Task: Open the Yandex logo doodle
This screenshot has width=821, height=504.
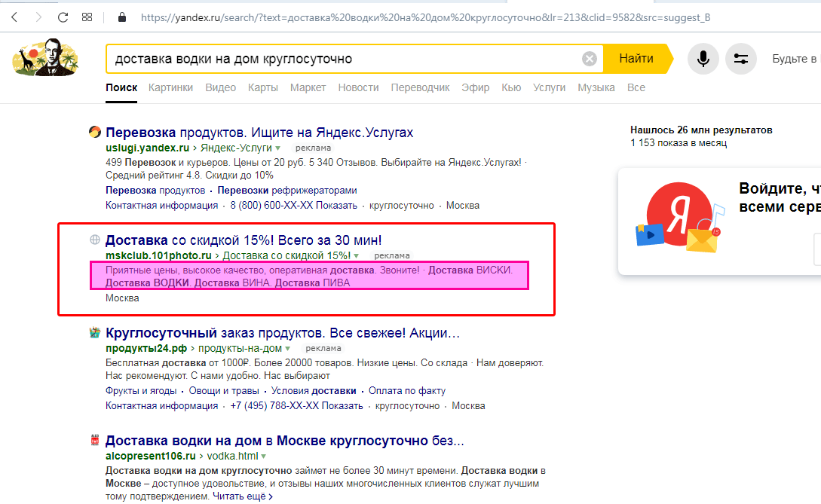Action: tap(45, 57)
